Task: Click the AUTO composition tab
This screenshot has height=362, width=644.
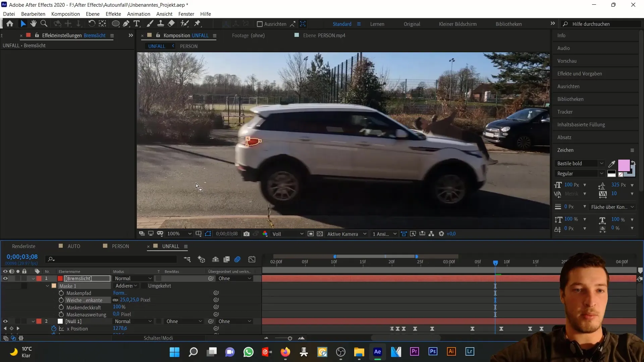Action: coord(74,246)
